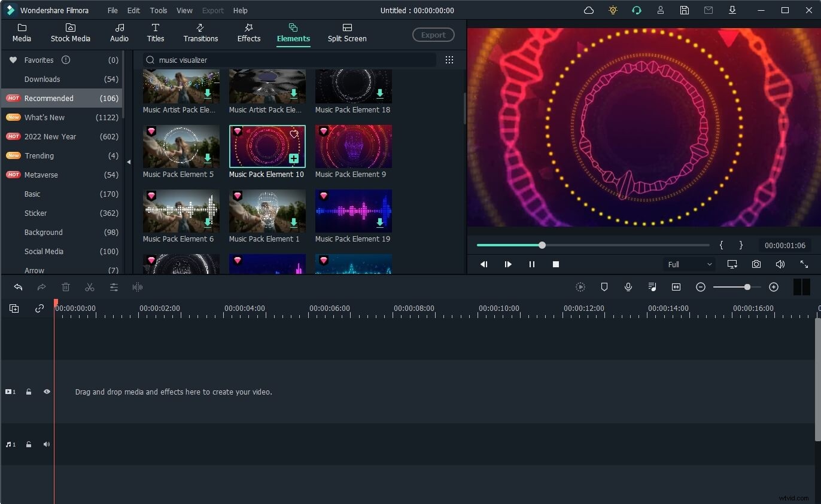The image size is (821, 504).
Task: Click the add marker icon above timeline
Action: [604, 287]
